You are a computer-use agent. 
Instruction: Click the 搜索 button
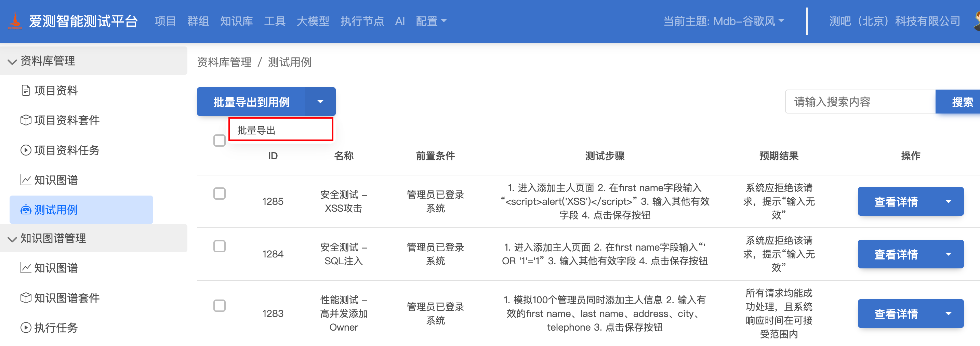point(958,102)
